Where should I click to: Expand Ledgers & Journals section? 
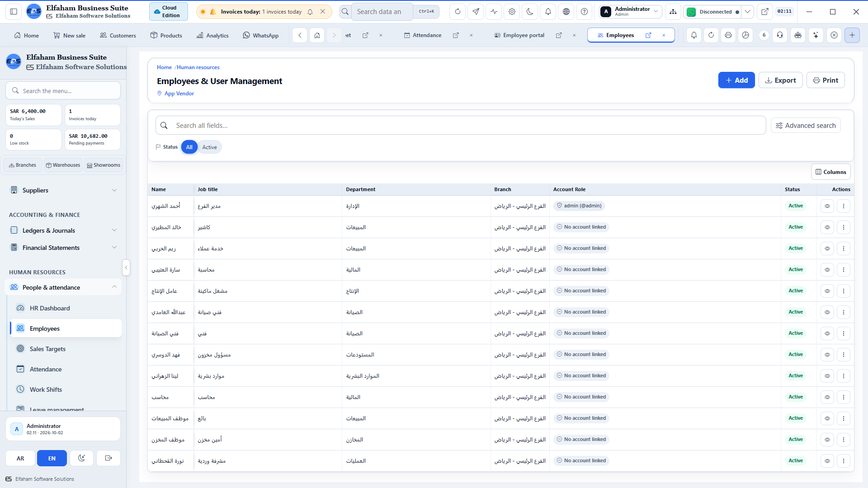(x=63, y=230)
